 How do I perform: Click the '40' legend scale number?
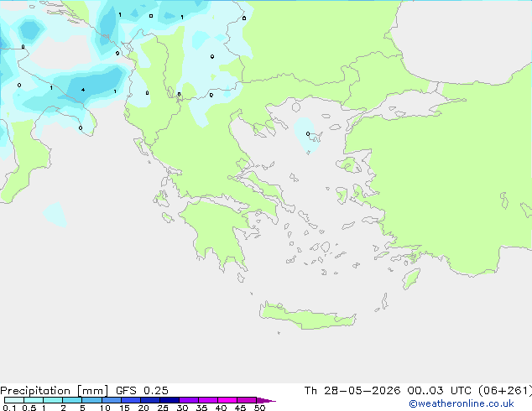pos(221,408)
